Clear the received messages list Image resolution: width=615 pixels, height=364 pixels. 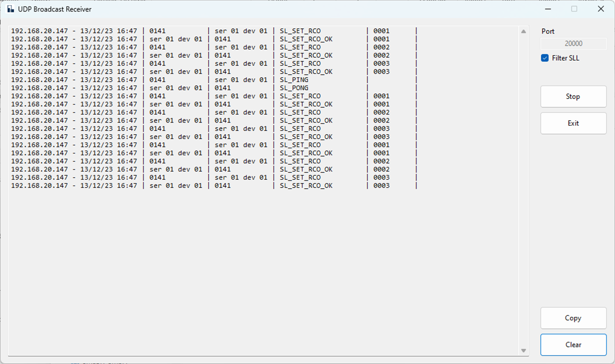[573, 345]
